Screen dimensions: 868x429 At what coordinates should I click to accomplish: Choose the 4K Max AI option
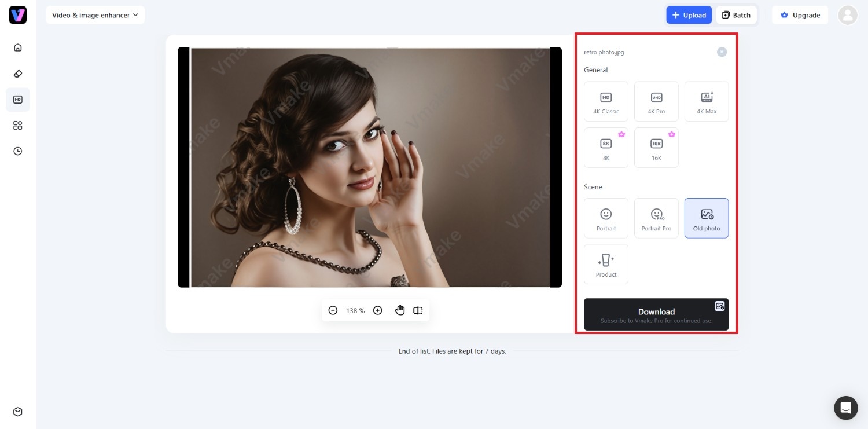[x=707, y=101]
